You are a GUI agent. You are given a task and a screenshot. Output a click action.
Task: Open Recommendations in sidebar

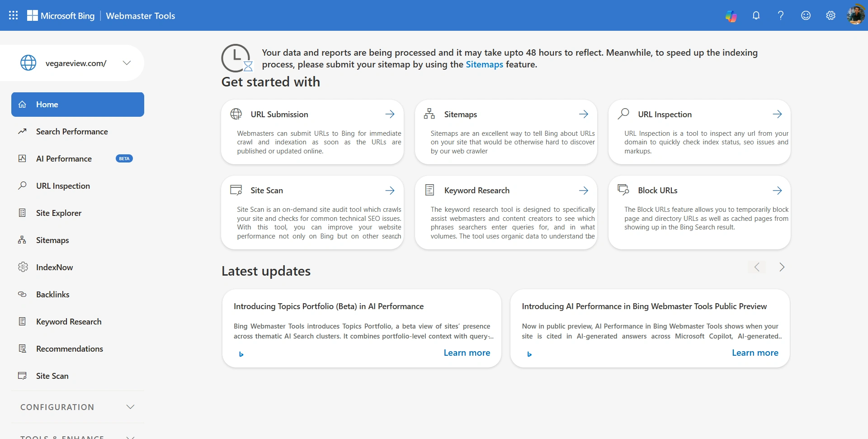tap(78, 349)
